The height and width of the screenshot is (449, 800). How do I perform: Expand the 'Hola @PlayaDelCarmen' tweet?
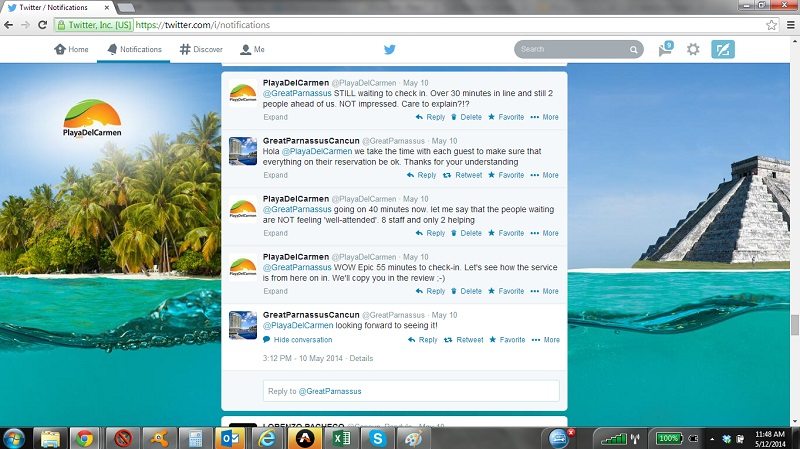click(x=276, y=175)
